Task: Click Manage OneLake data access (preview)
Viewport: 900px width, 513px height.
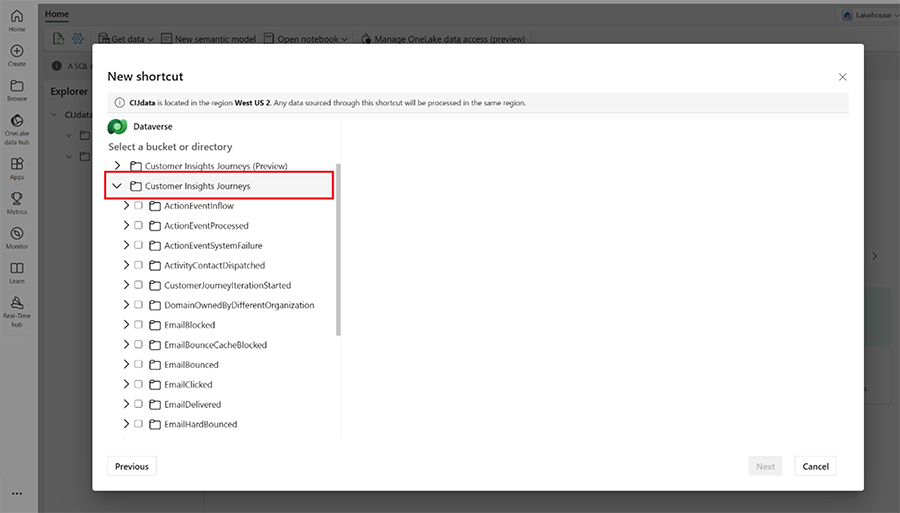Action: 443,38
